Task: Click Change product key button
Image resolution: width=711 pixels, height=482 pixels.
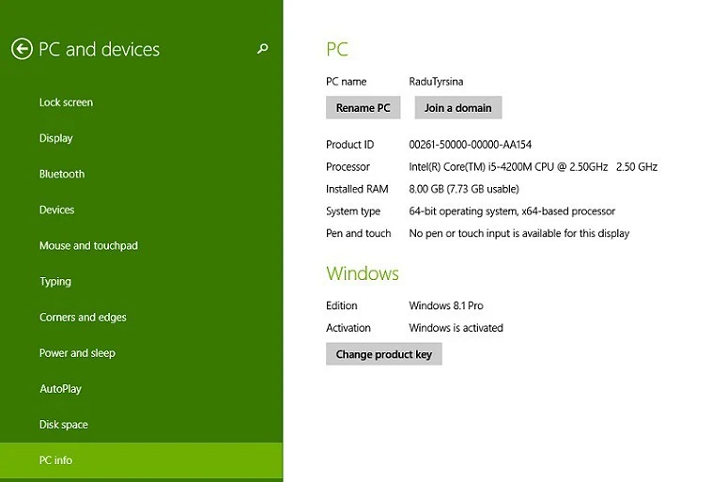Action: (384, 354)
